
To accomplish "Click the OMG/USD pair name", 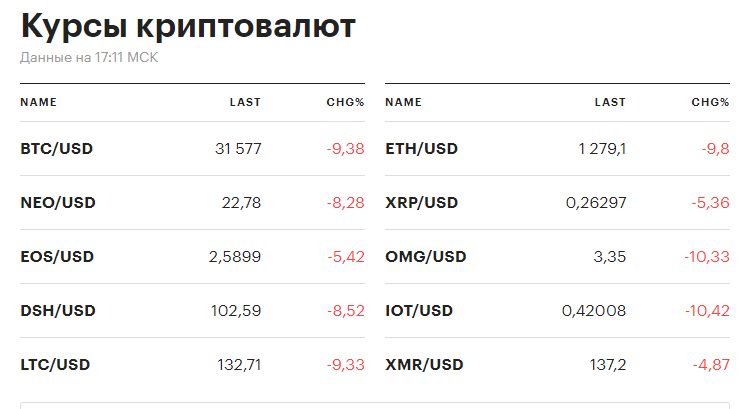I will [x=425, y=257].
